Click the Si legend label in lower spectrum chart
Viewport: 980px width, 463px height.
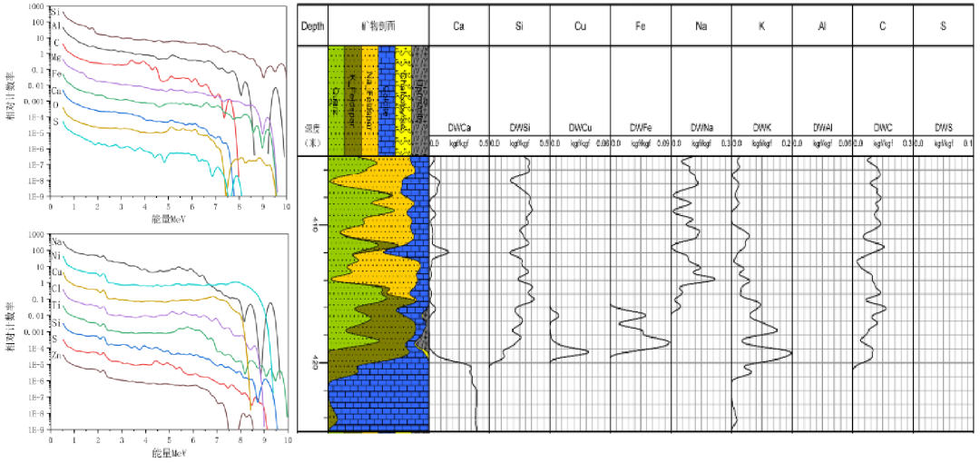[57, 323]
